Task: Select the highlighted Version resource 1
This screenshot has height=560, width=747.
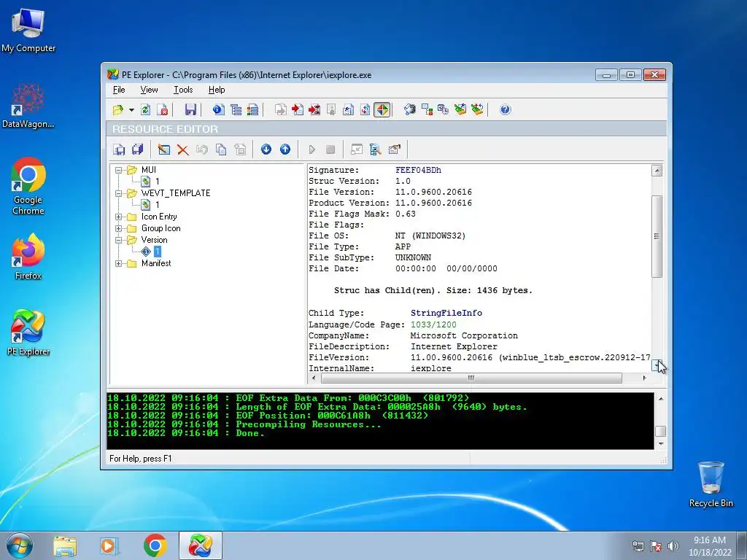Action: [x=158, y=252]
